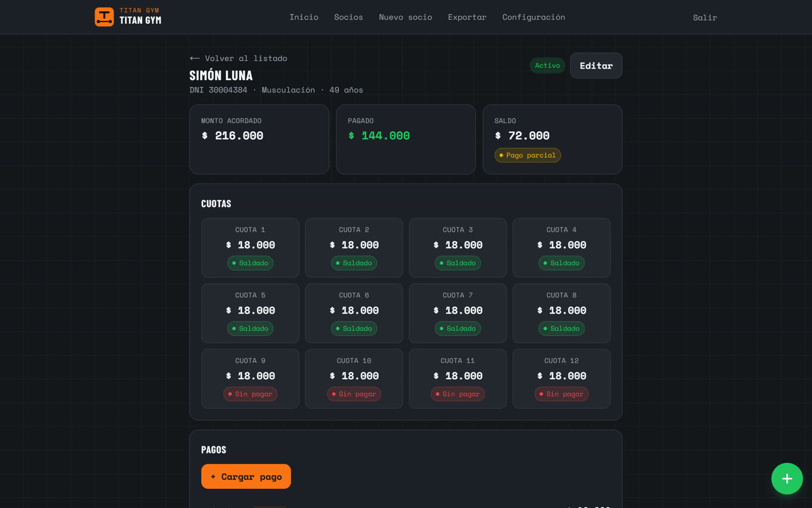Select the Cuota 2 card
Image resolution: width=812 pixels, height=508 pixels.
354,247
